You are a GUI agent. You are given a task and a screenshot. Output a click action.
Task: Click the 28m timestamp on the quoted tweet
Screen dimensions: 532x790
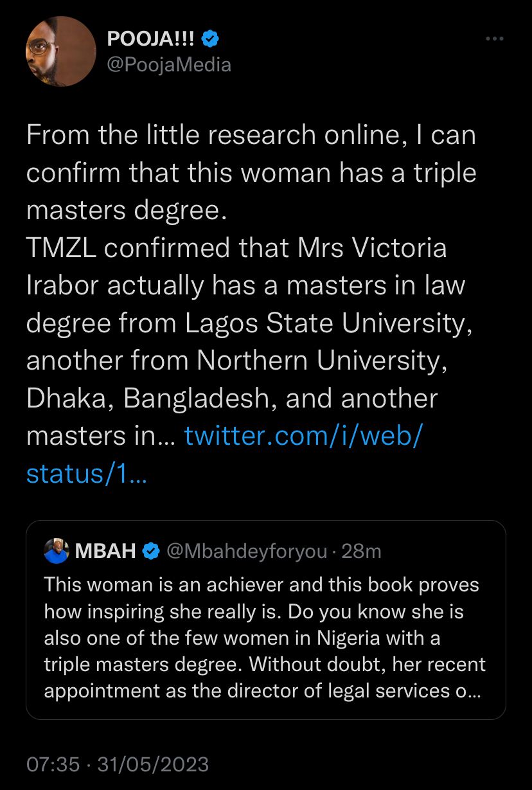pyautogui.click(x=362, y=551)
